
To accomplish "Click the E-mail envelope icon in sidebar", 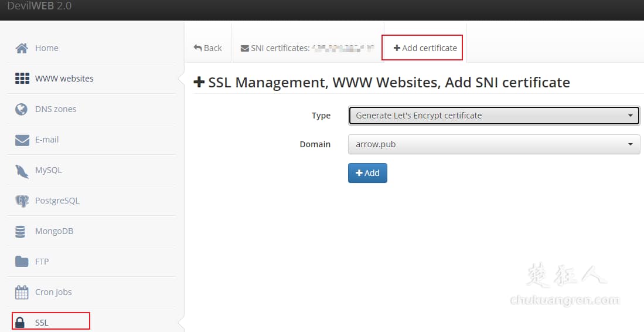I will point(22,140).
